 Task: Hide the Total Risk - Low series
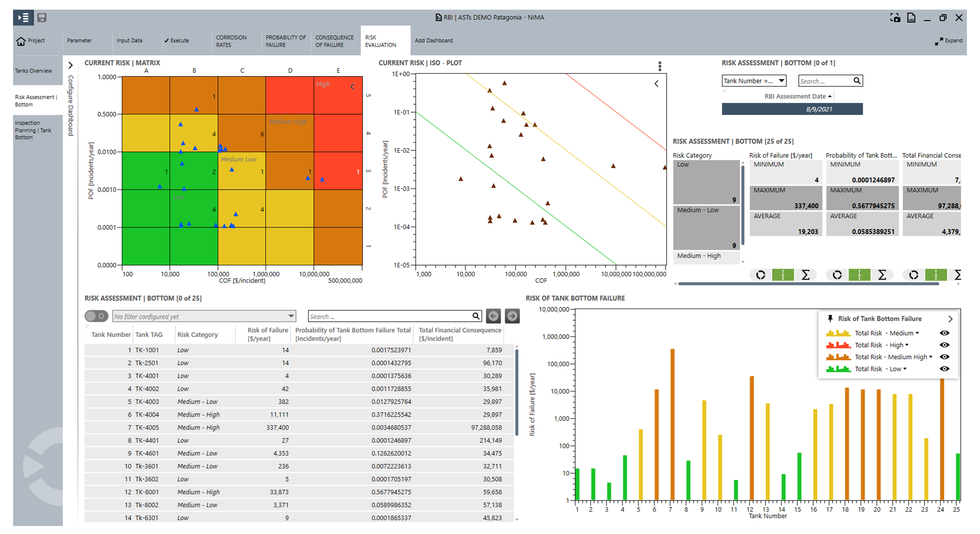tap(944, 368)
